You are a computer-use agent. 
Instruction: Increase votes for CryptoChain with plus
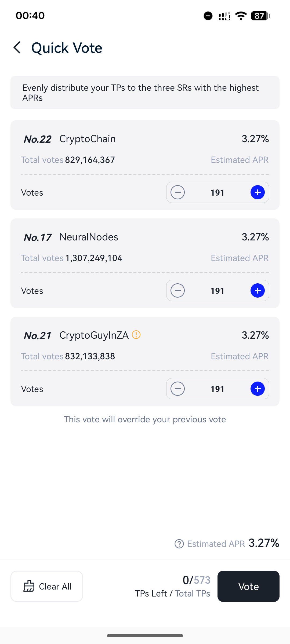[x=258, y=192]
